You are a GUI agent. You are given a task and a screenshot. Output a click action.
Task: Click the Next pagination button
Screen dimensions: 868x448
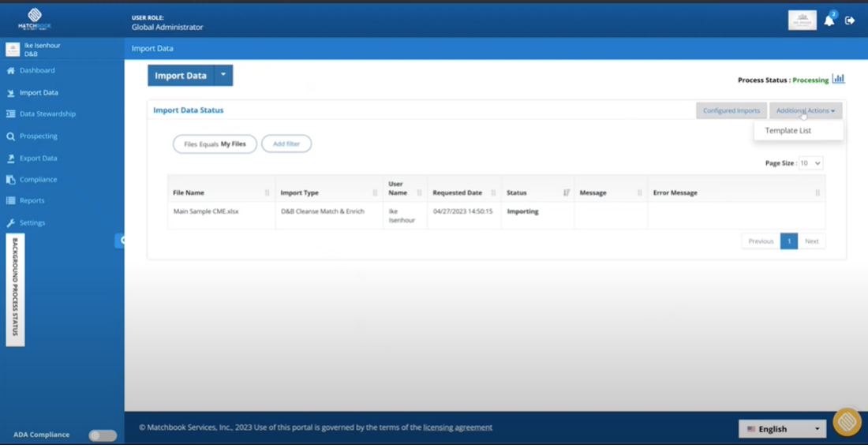point(811,241)
